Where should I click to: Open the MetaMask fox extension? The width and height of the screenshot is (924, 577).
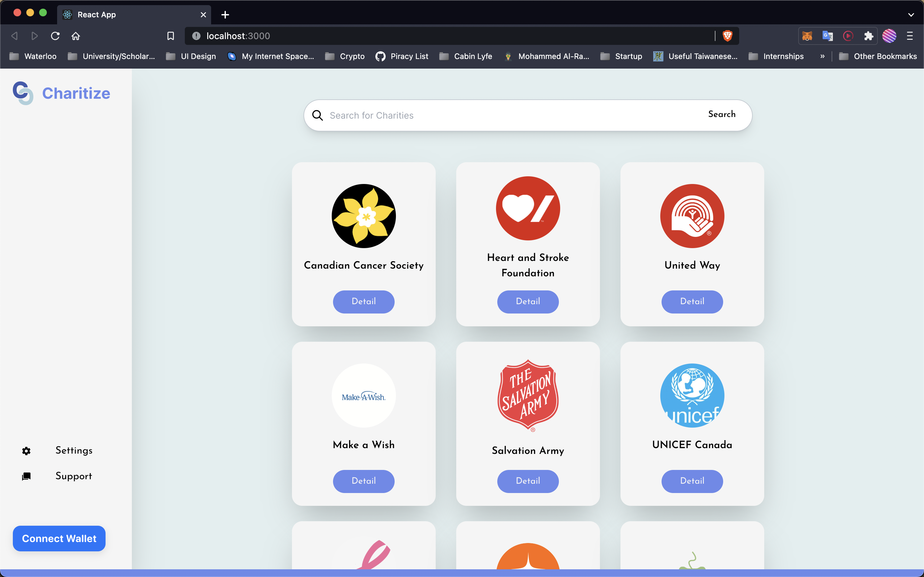(x=807, y=36)
